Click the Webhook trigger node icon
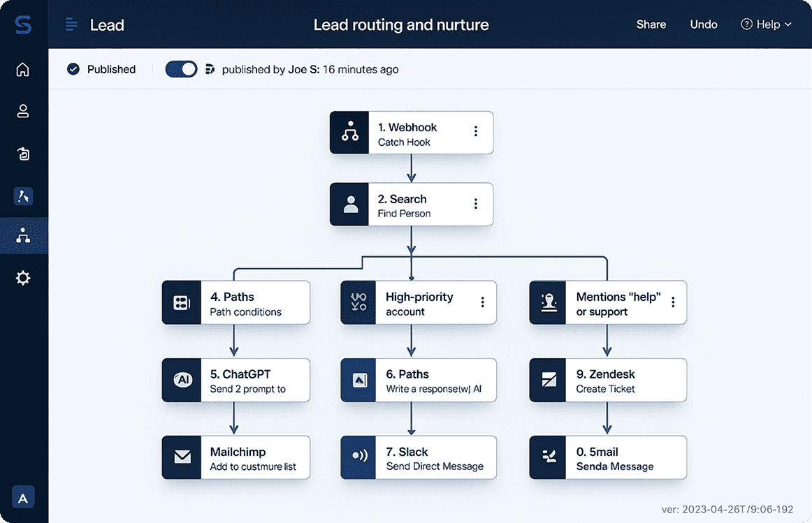 point(349,133)
